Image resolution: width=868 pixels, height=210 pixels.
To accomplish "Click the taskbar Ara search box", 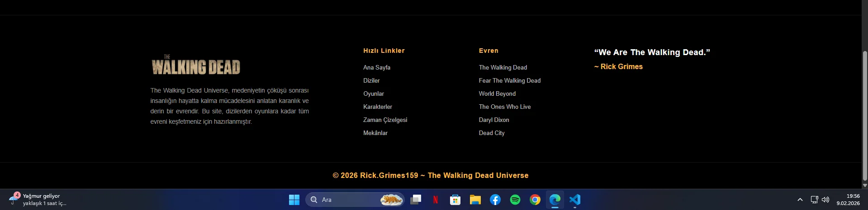I will point(348,200).
